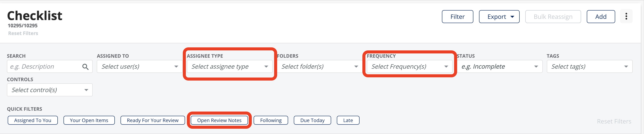
Task: Toggle the Open Review Notes quick filter
Action: pyautogui.click(x=219, y=120)
